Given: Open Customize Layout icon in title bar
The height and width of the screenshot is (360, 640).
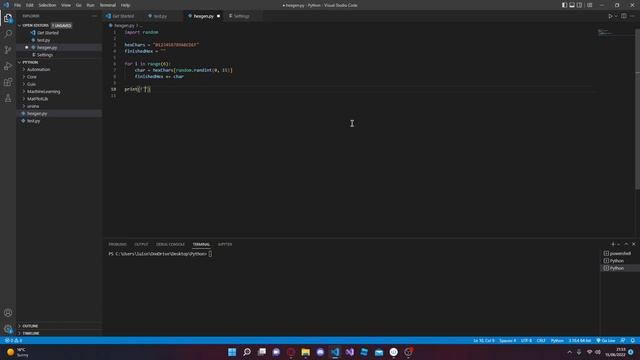Looking at the screenshot, I should point(589,5).
